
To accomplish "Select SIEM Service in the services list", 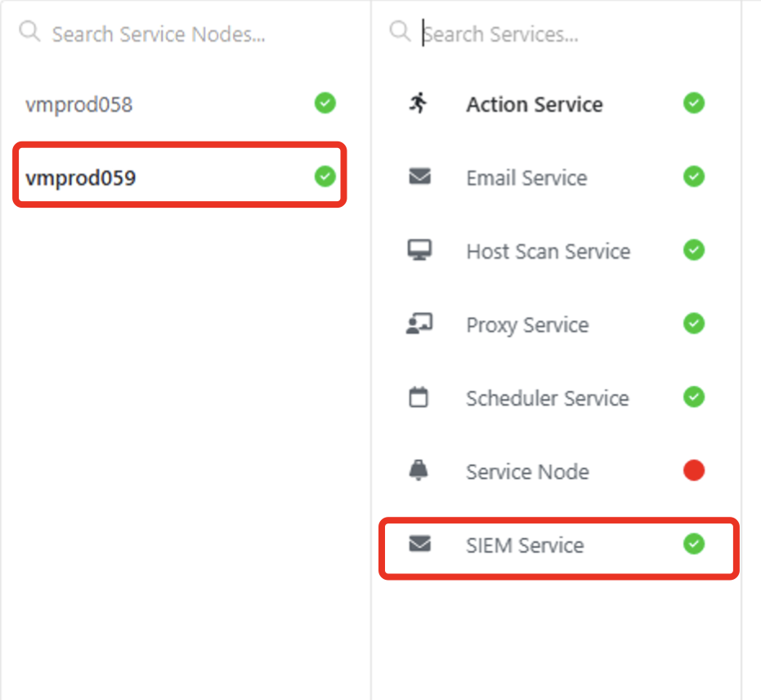I will tap(525, 545).
